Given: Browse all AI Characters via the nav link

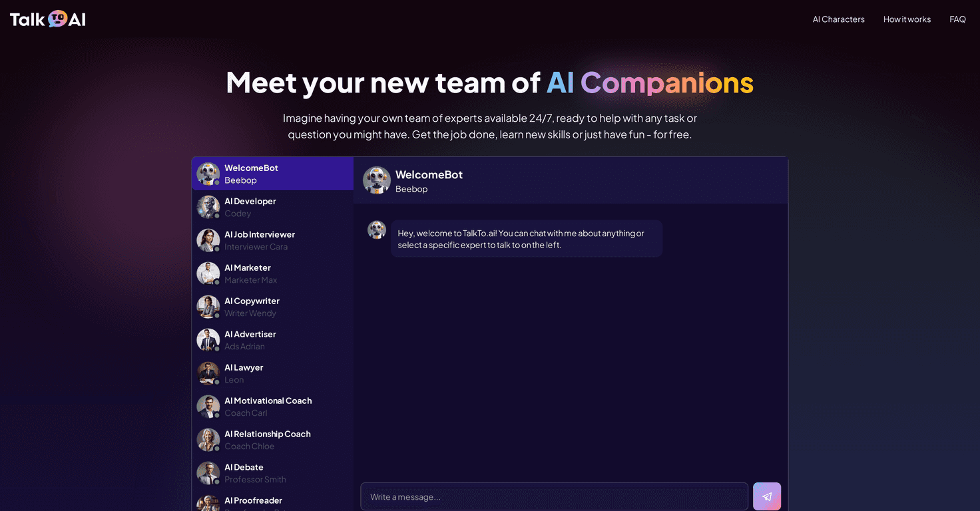Looking at the screenshot, I should 838,19.
